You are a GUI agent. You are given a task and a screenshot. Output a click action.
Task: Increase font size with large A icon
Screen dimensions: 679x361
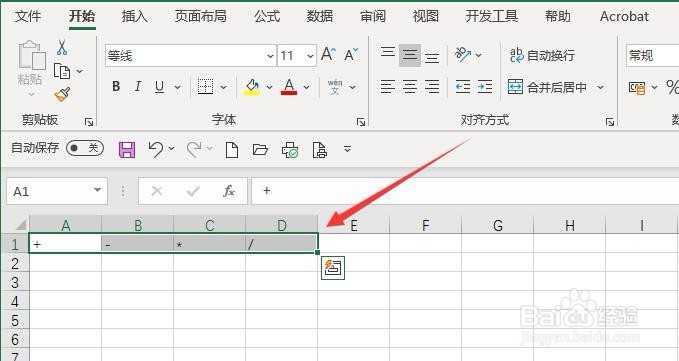(329, 55)
